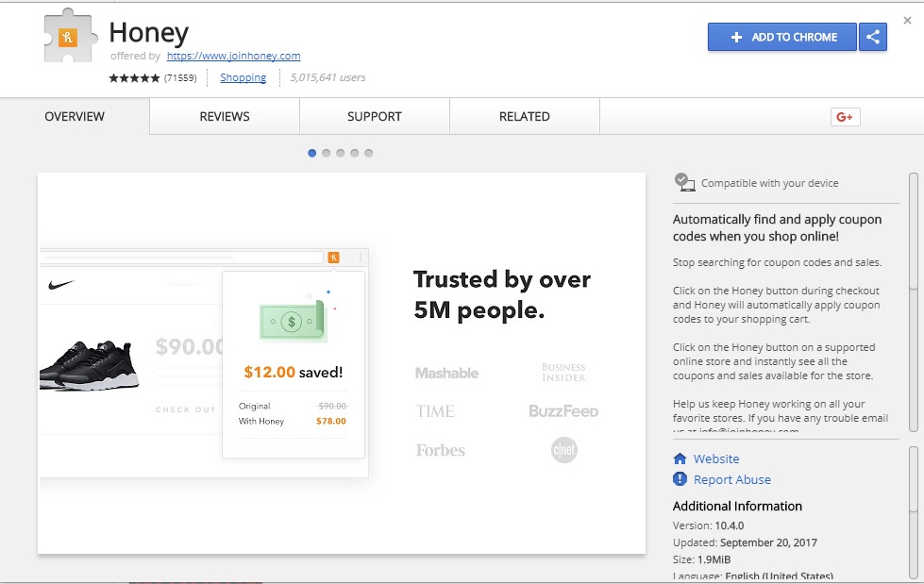Click the black sneakers product image
This screenshot has height=584, width=924.
tap(89, 365)
